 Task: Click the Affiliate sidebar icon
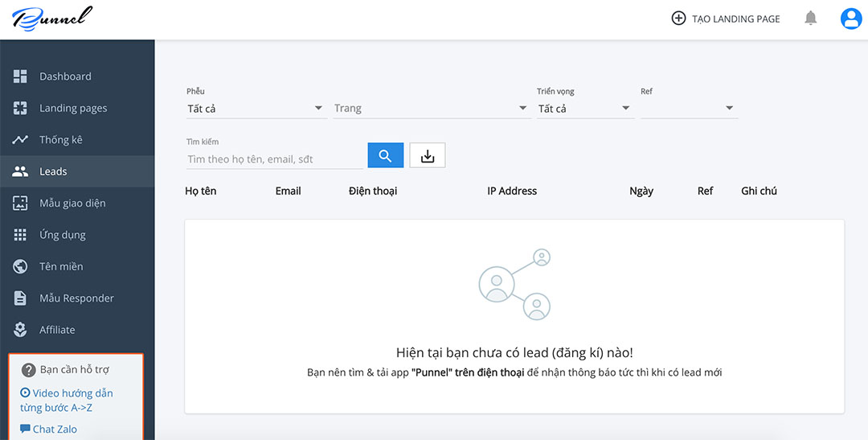click(x=21, y=330)
